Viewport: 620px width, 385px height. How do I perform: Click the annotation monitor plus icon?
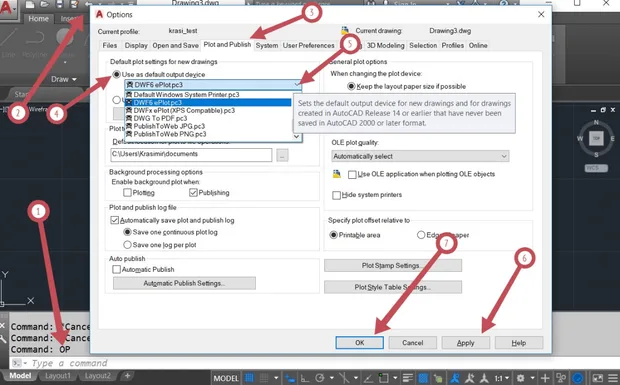(545, 378)
